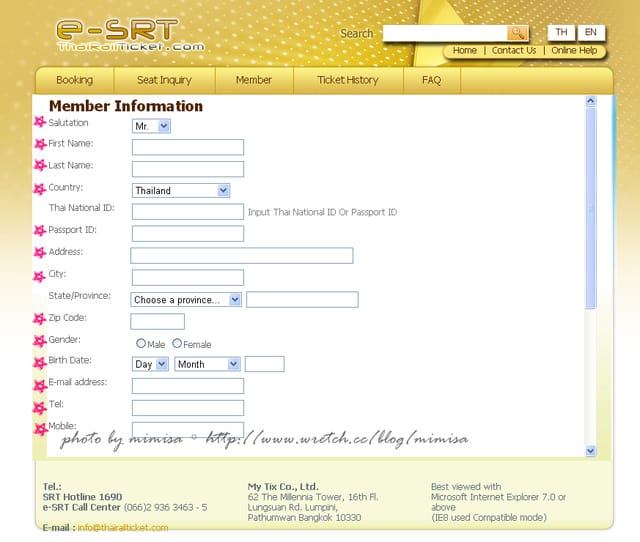Open the Contact Us link
Image resolution: width=640 pixels, height=542 pixels.
514,51
